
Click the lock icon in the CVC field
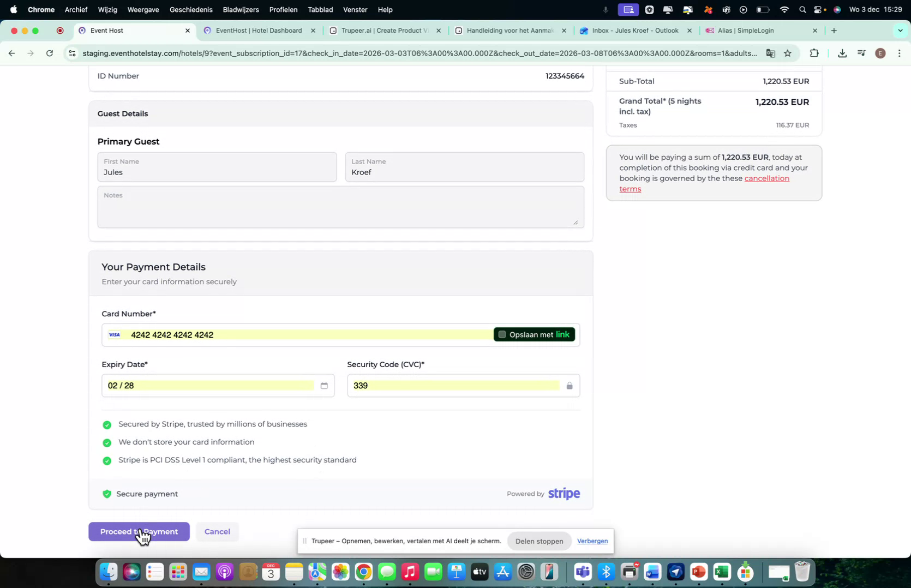(x=569, y=386)
